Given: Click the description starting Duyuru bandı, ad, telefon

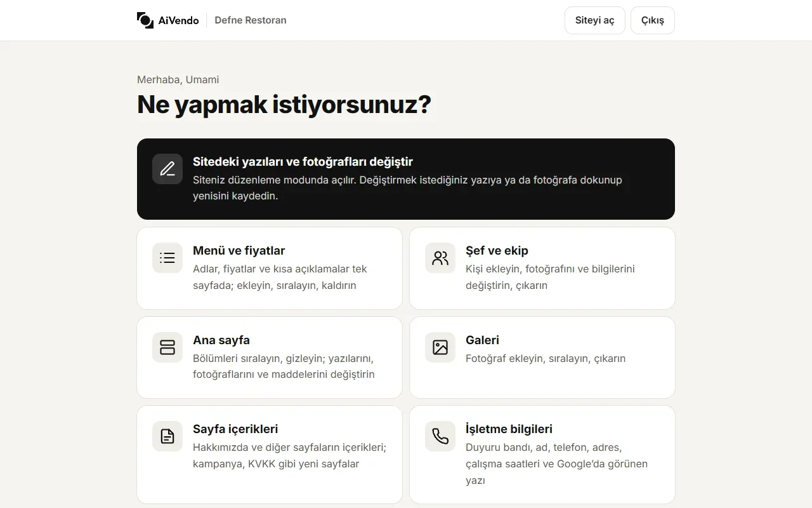Looking at the screenshot, I should [556, 464].
